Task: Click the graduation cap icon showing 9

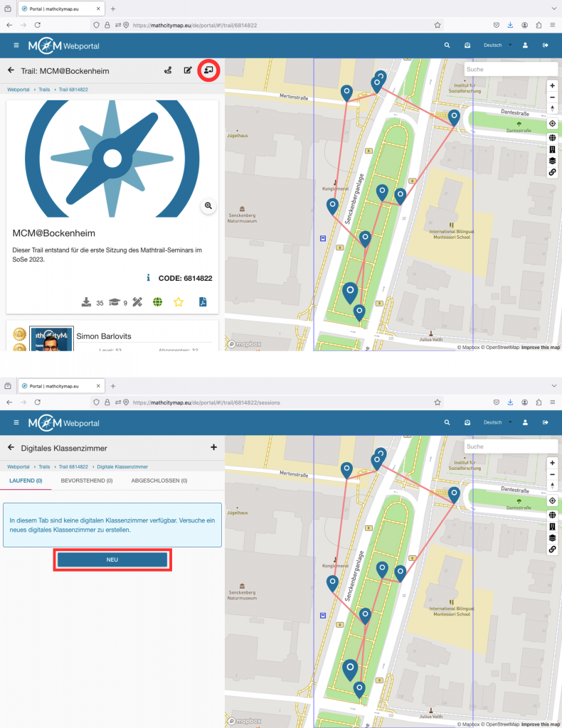Action: [115, 302]
